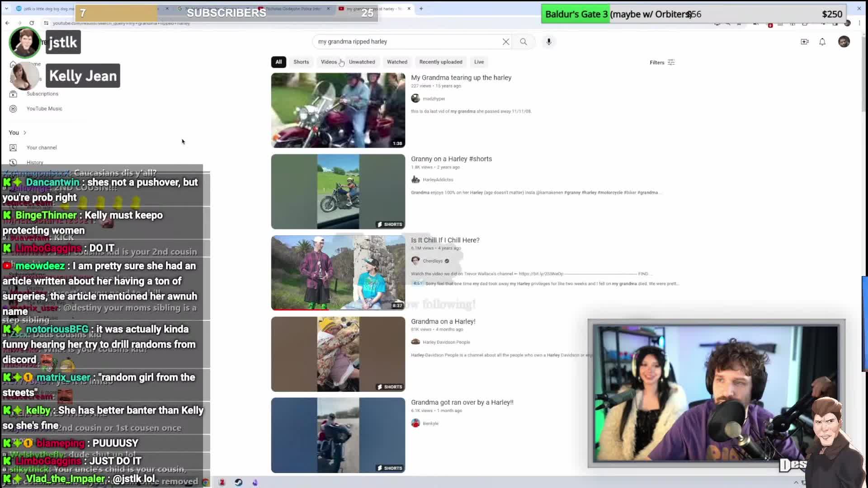Open the madzhyper channel avatar
Image resolution: width=868 pixels, height=488 pixels.
(x=415, y=99)
